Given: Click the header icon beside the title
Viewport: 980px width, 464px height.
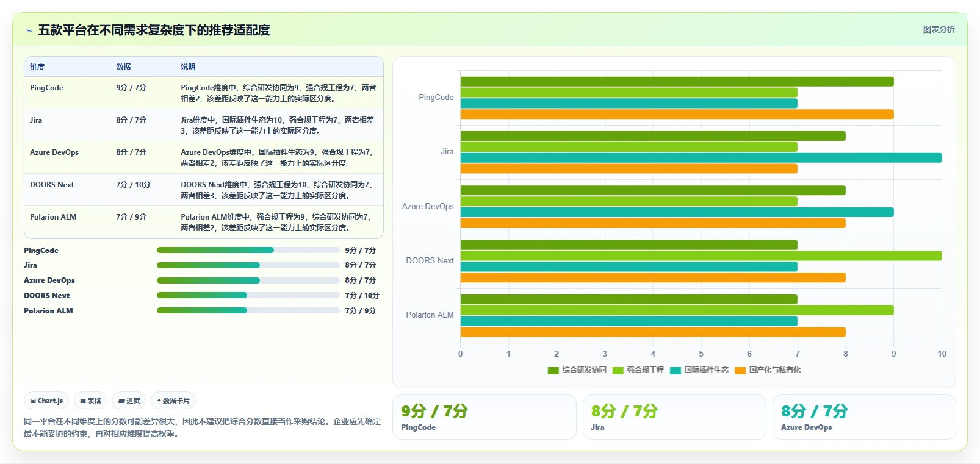Looking at the screenshot, I should [29, 30].
